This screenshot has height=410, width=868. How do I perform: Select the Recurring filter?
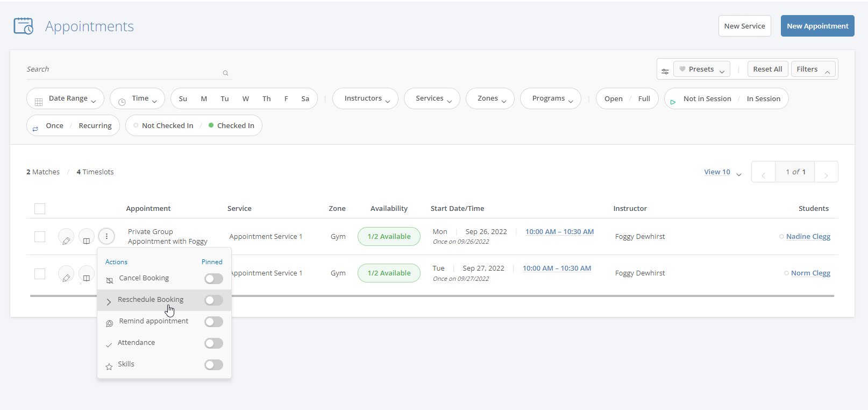(95, 126)
